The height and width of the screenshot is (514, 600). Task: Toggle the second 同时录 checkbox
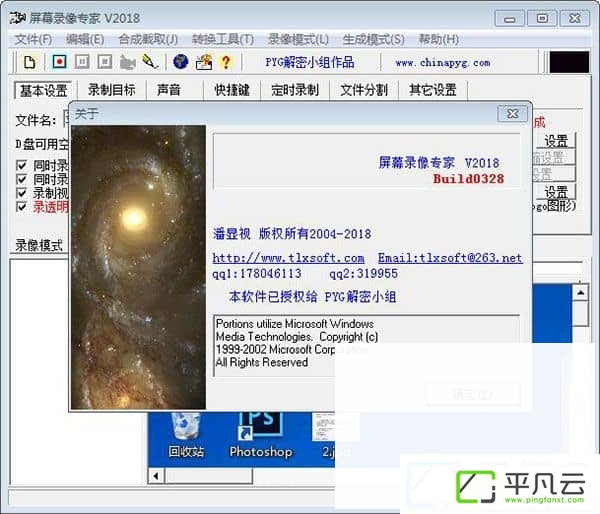click(21, 179)
